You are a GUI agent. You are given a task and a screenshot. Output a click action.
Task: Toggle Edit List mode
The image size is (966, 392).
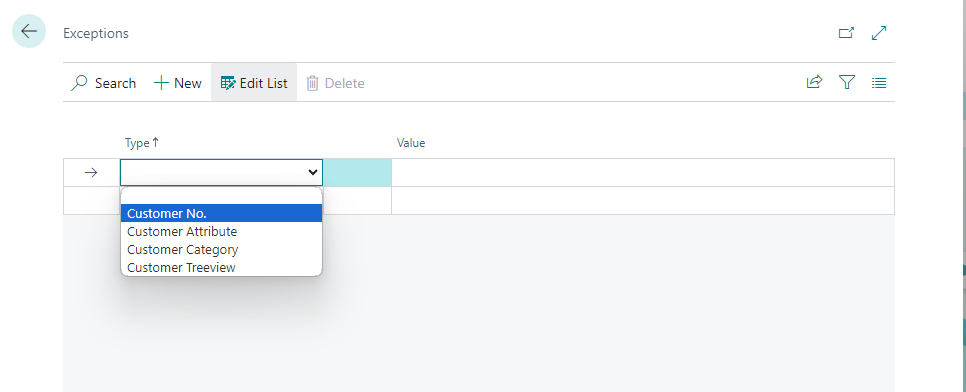(x=254, y=83)
